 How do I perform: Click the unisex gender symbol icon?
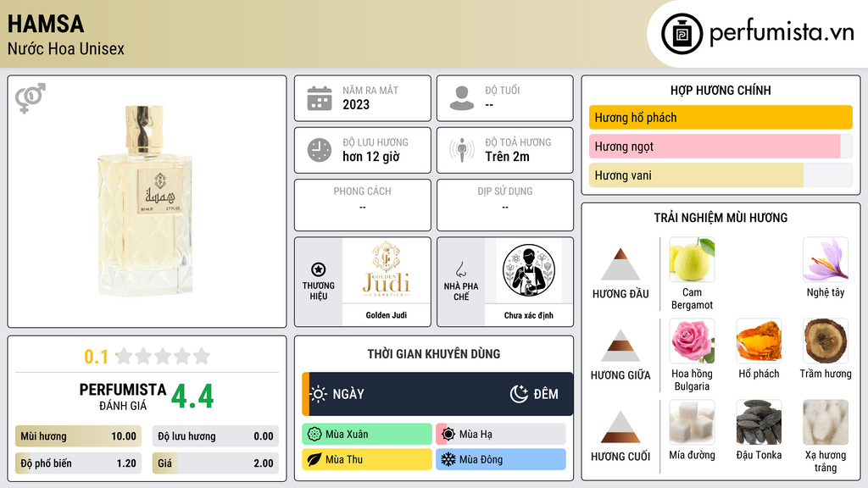point(31,98)
